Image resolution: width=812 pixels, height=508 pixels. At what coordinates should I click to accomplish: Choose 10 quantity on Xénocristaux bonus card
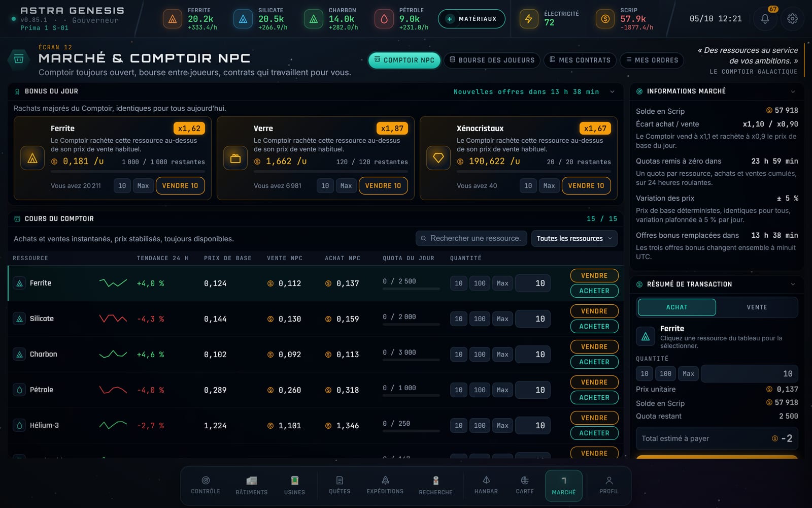point(528,186)
